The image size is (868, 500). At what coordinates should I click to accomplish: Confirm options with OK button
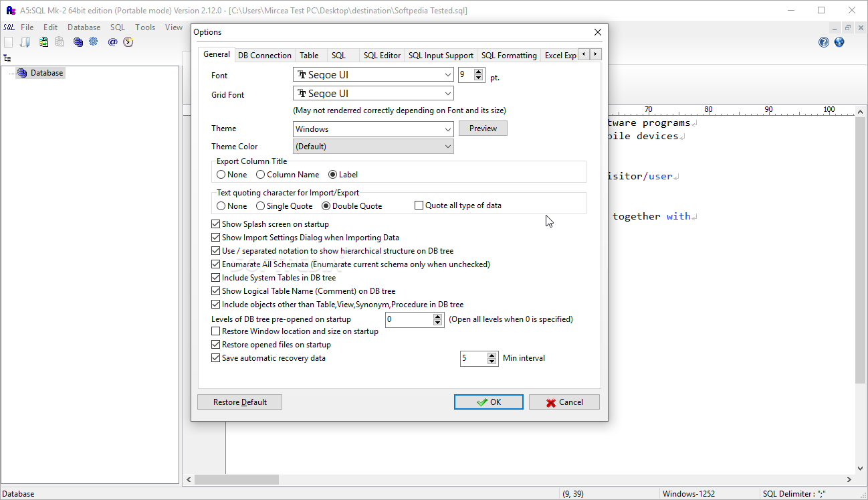coord(489,402)
